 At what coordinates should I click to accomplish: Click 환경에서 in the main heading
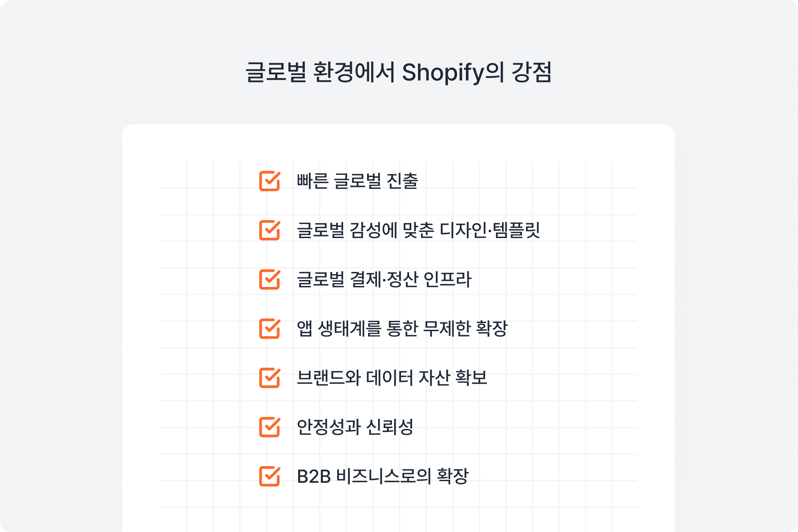[x=354, y=72]
